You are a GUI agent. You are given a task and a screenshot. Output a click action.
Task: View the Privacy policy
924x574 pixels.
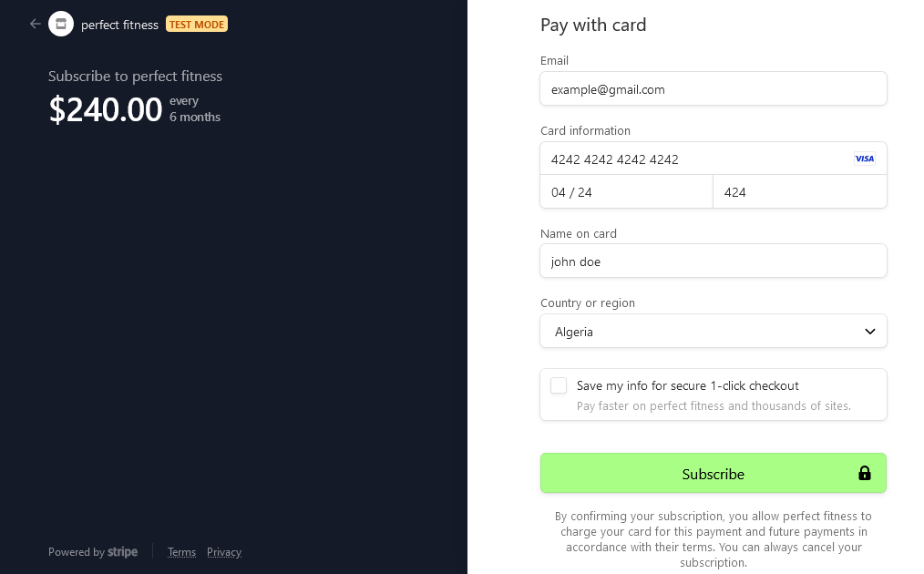(x=224, y=552)
